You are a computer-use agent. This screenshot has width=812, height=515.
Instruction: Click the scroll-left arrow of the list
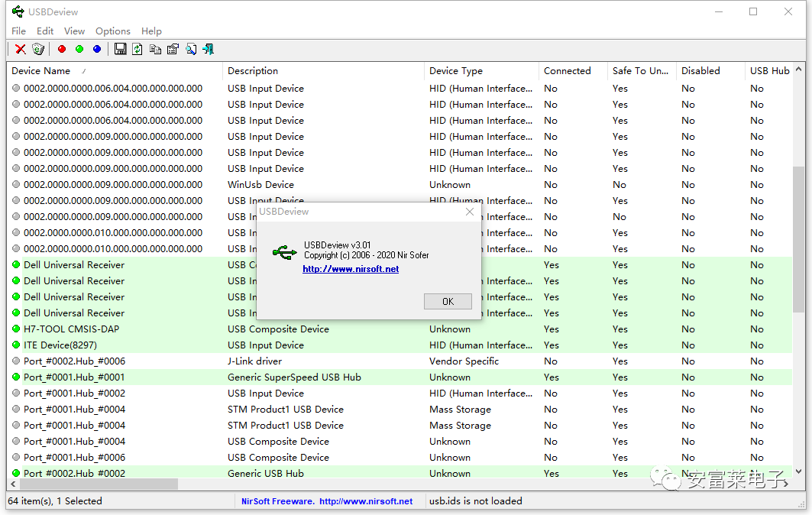coord(13,484)
